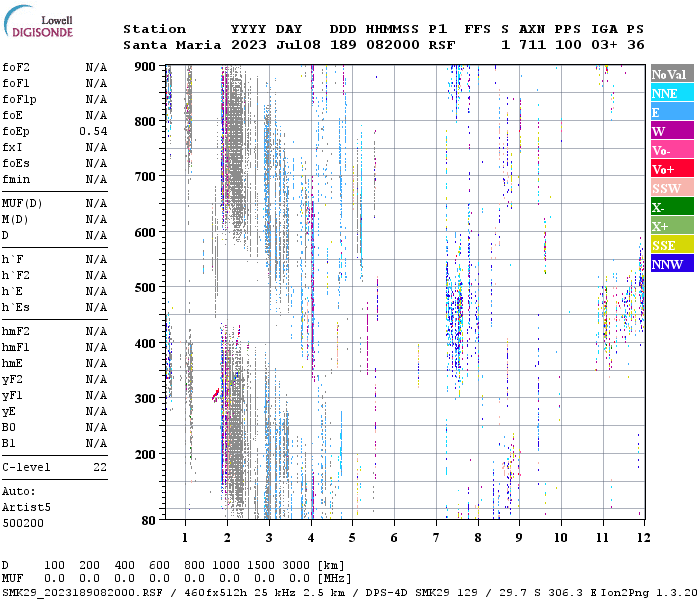The height and width of the screenshot is (600, 700).
Task: Click the time value 082000
Action: 392,45
